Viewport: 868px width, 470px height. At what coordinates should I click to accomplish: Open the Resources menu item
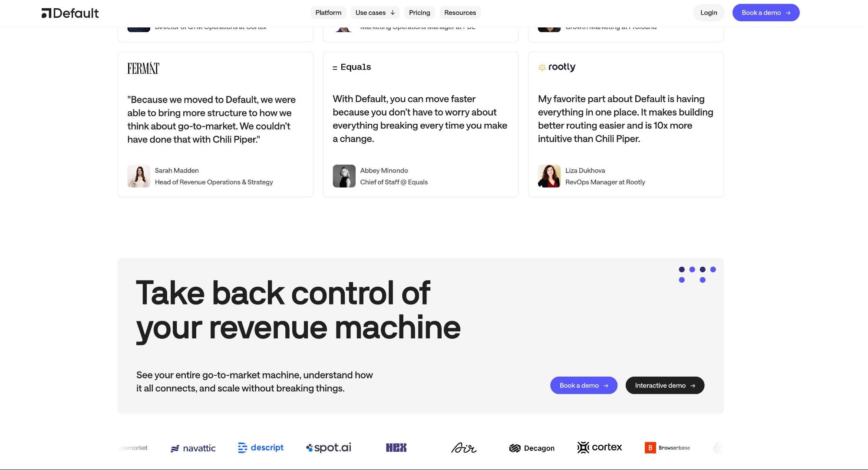[x=460, y=13]
